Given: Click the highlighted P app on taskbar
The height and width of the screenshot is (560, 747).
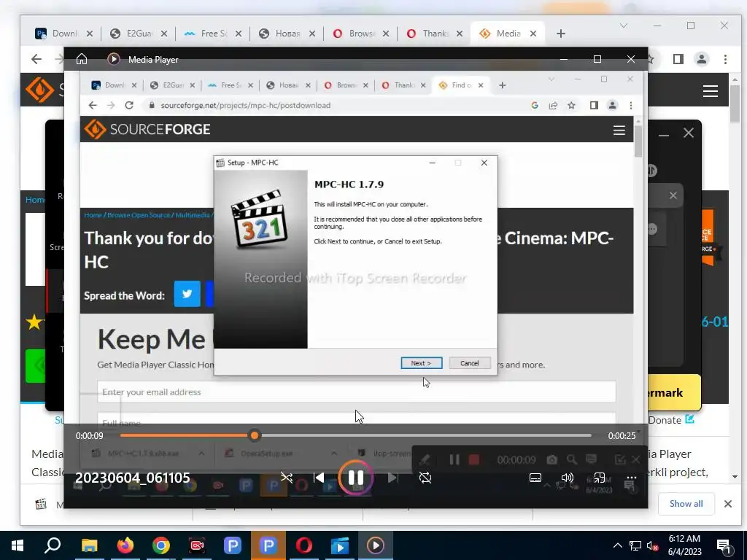Looking at the screenshot, I should tap(268, 545).
